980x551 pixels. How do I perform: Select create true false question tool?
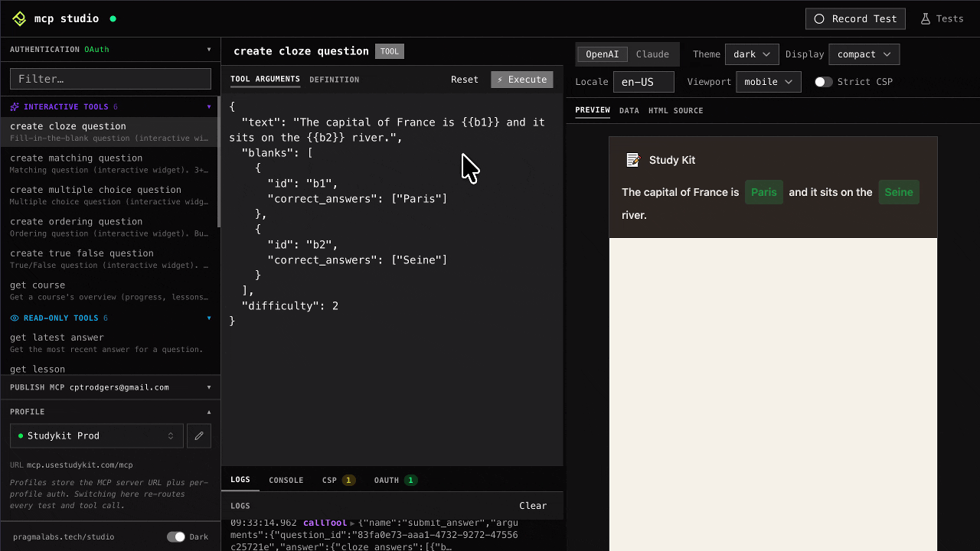[x=110, y=259]
